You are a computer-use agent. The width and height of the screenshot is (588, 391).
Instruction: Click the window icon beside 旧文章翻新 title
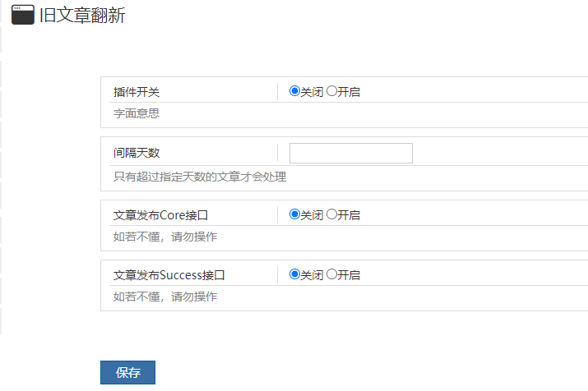(x=23, y=15)
